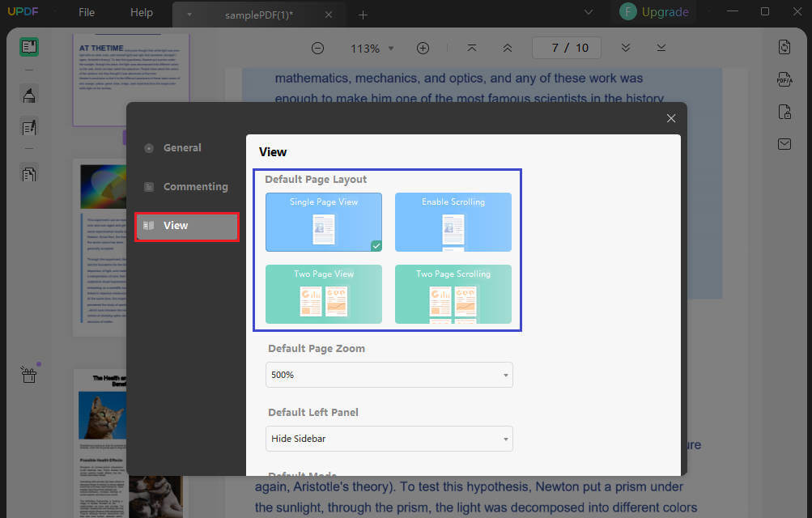Image resolution: width=812 pixels, height=518 pixels.
Task: Open the File menu
Action: [86, 12]
